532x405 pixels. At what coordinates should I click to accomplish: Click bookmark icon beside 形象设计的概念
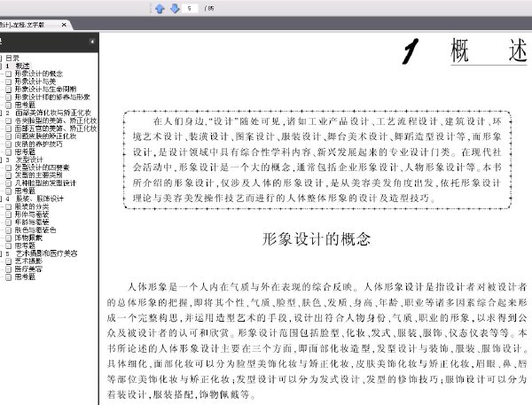pyautogui.click(x=9, y=74)
